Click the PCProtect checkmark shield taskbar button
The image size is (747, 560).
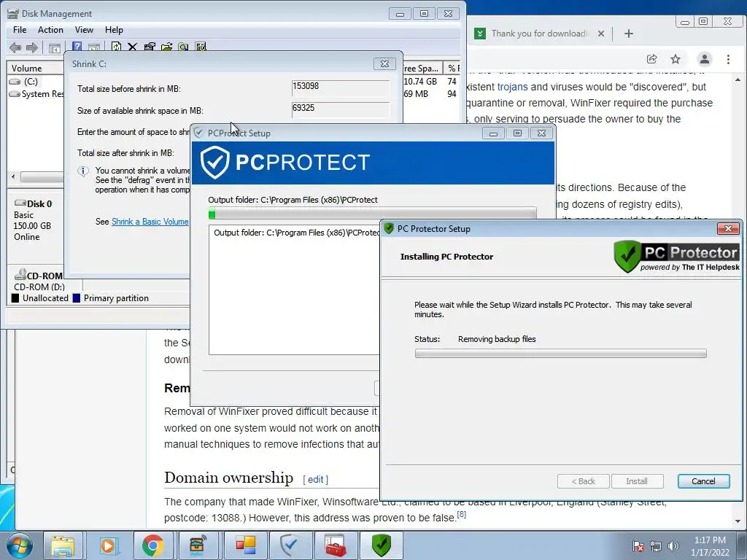289,545
